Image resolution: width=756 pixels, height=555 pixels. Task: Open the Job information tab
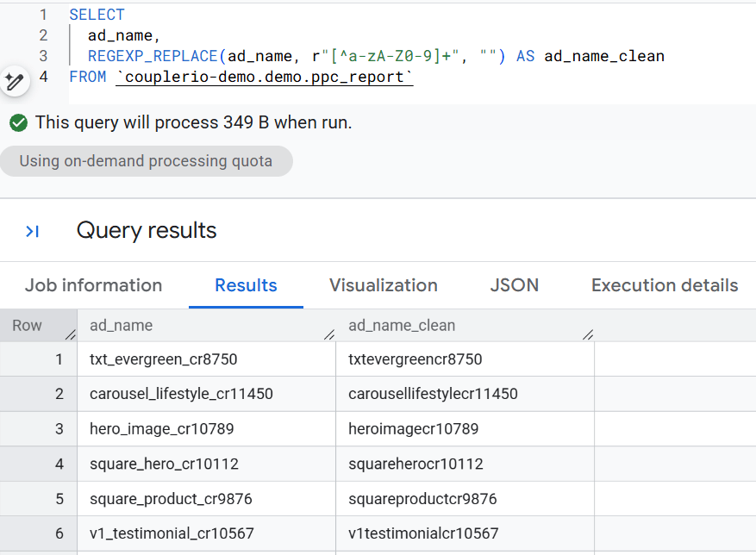94,285
